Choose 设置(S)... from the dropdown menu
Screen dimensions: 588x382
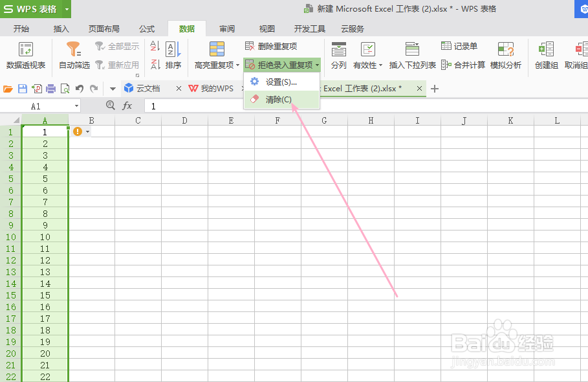[x=281, y=82]
